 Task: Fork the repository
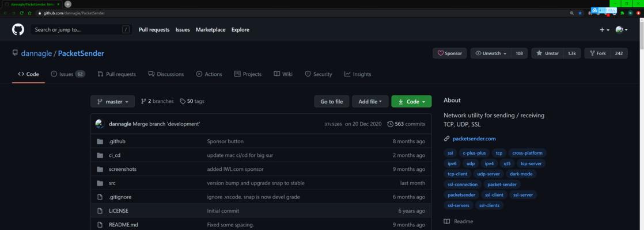coord(597,53)
